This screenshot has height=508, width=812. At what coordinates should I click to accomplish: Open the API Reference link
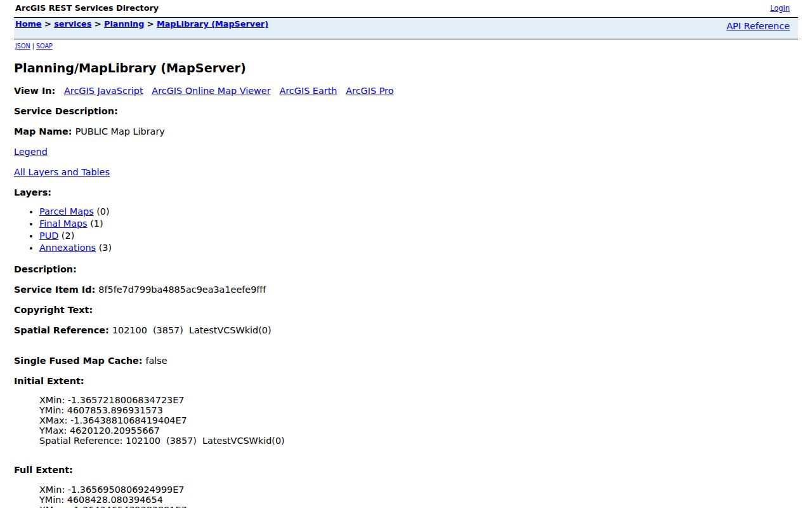(x=758, y=26)
